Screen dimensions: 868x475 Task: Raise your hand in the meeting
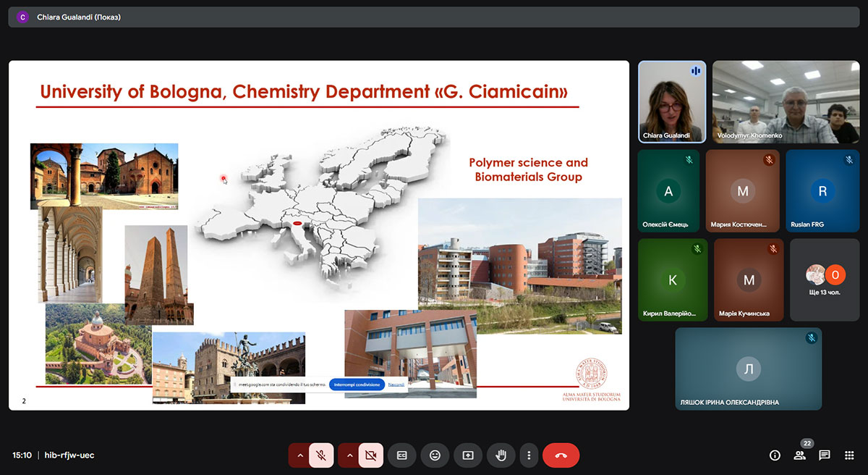click(501, 455)
